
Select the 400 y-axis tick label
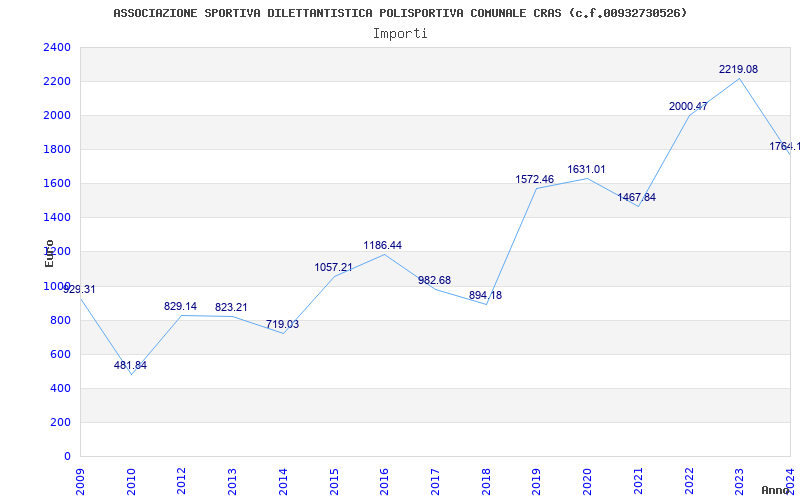click(x=60, y=389)
